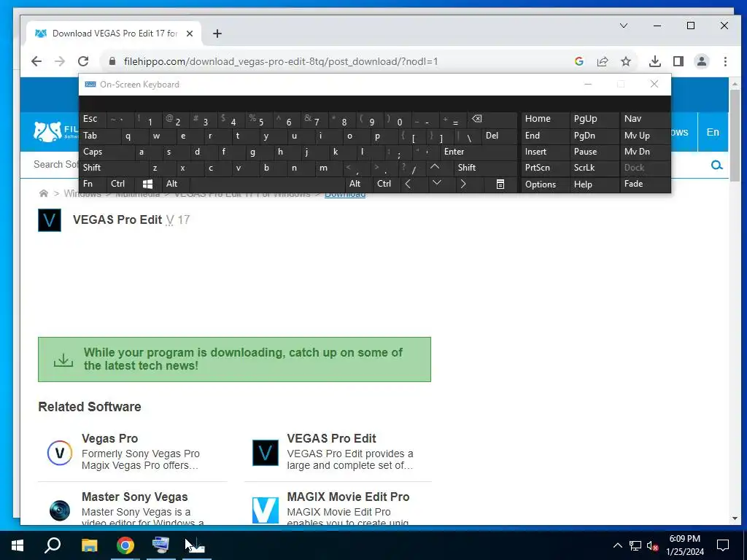Click the Enter key on keyboard
The width and height of the screenshot is (747, 560).
pyautogui.click(x=479, y=152)
